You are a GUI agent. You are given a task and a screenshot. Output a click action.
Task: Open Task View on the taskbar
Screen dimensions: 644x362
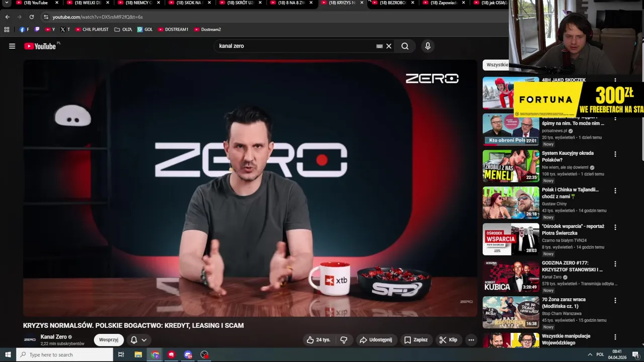pos(121,354)
